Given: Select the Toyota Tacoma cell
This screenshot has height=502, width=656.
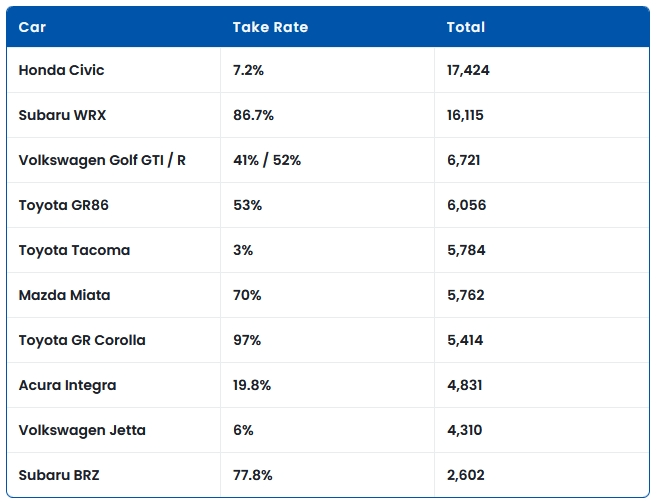Looking at the screenshot, I should coord(74,250).
